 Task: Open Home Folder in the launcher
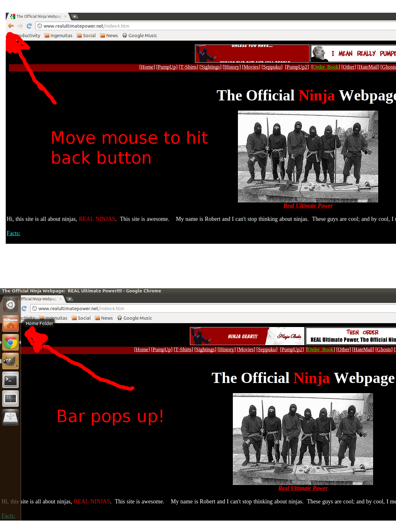(10, 324)
